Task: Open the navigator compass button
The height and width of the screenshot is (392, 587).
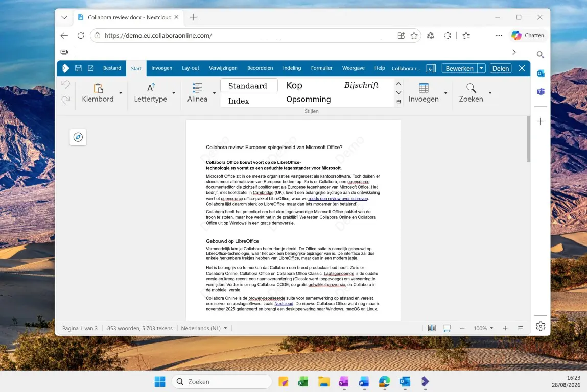Action: (78, 137)
